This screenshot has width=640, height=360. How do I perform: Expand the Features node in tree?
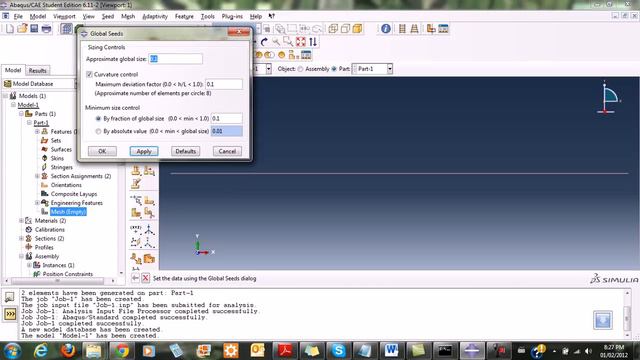[x=37, y=131]
